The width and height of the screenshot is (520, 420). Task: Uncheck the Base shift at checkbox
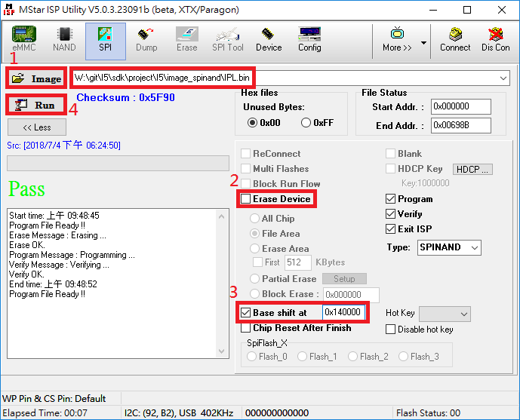[246, 313]
